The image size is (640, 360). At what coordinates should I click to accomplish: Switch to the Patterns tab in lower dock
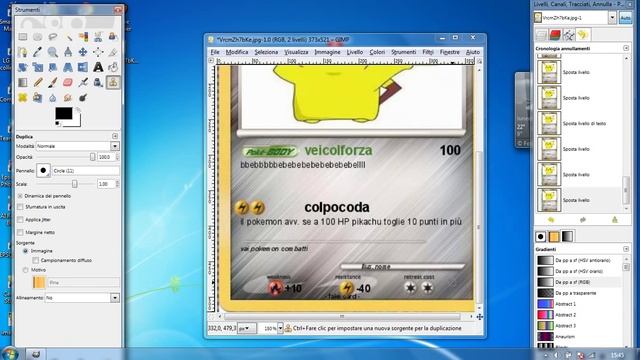(x=554, y=236)
